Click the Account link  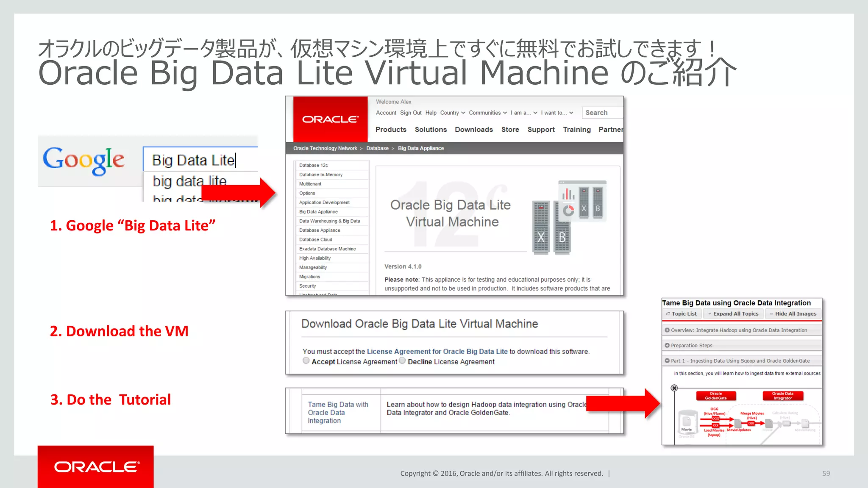(386, 113)
